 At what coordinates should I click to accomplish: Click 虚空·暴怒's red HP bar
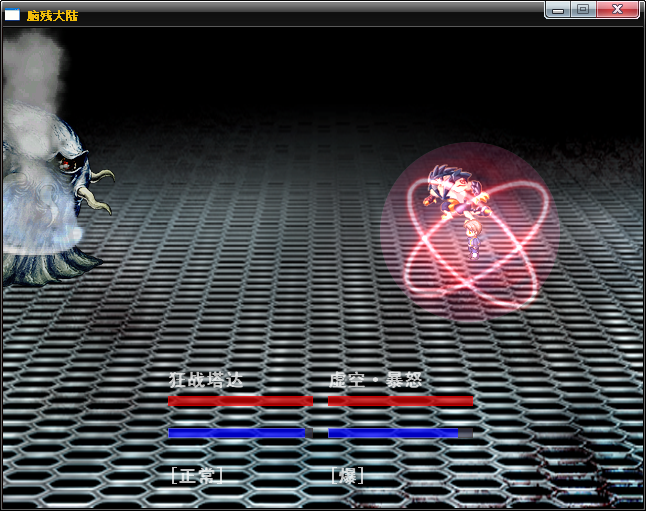tap(400, 401)
